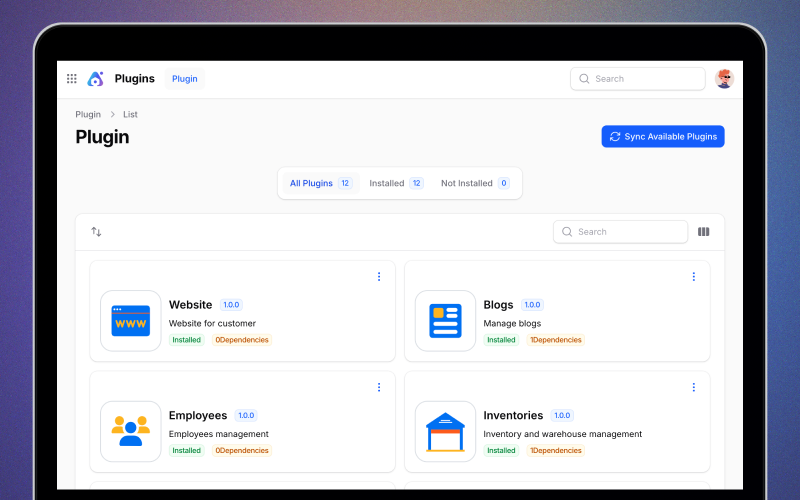Click Sync Available Plugins button
The width and height of the screenshot is (800, 500).
[x=662, y=137]
